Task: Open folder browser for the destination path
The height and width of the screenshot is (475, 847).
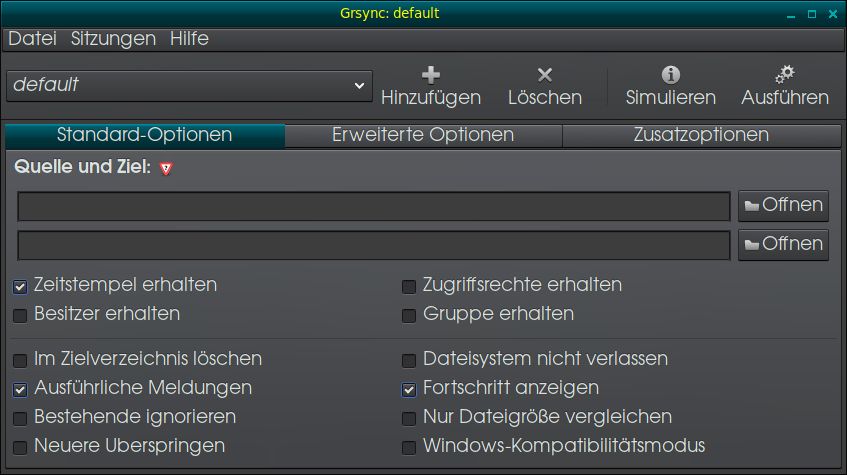Action: pos(784,244)
